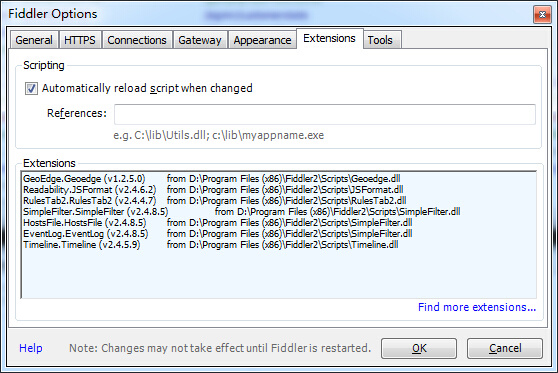This screenshot has width=558, height=373.
Task: Click the Extensions tab
Action: pyautogui.click(x=330, y=38)
